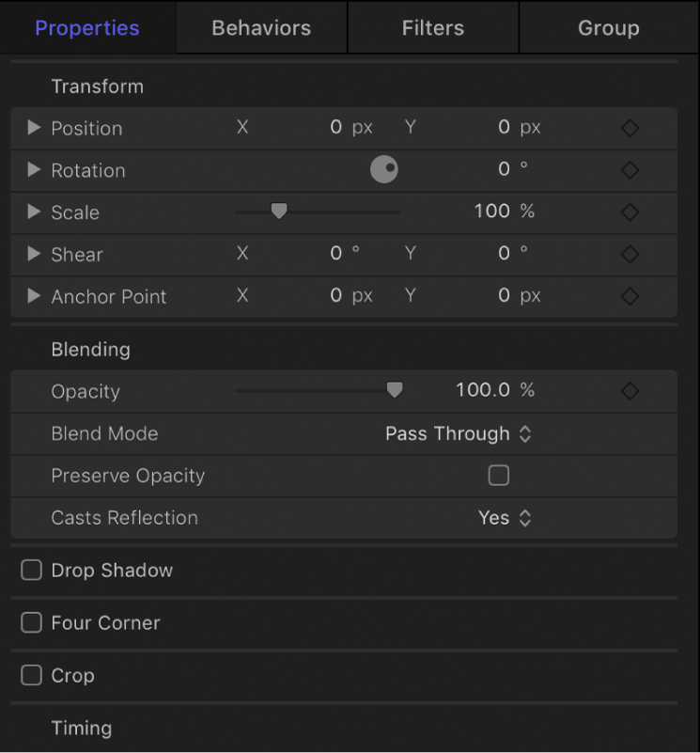The width and height of the screenshot is (700, 753).
Task: Turn on the Drop Shadow checkbox
Action: point(32,571)
